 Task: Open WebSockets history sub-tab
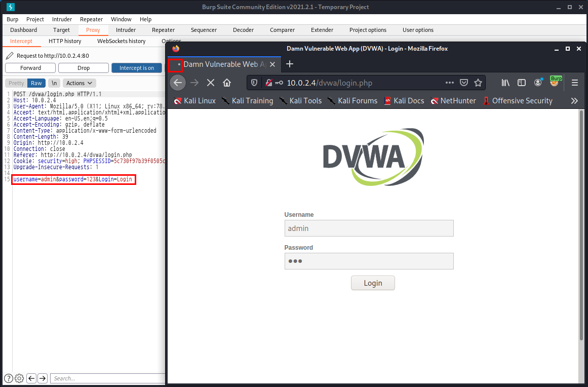coord(122,41)
